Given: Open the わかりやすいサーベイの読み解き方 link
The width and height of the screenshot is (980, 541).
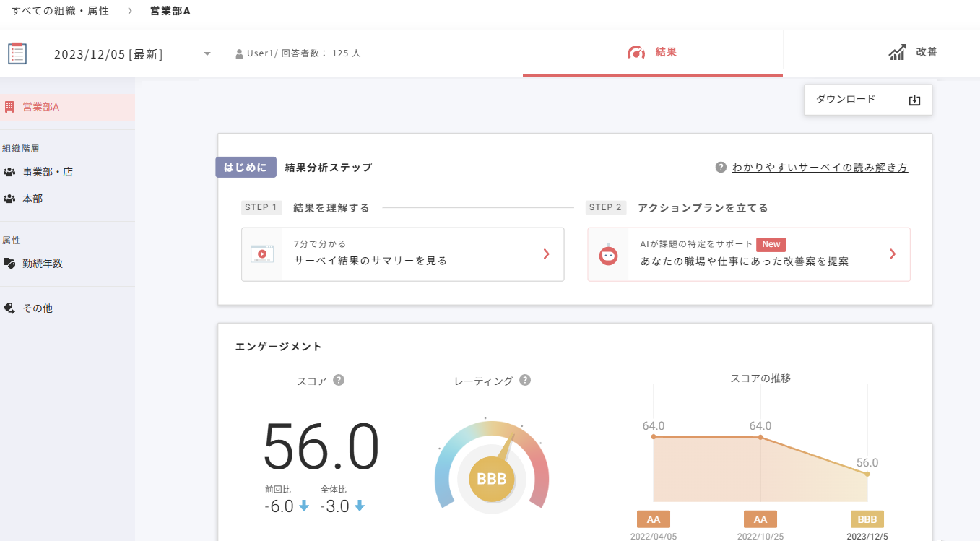Looking at the screenshot, I should pyautogui.click(x=820, y=168).
